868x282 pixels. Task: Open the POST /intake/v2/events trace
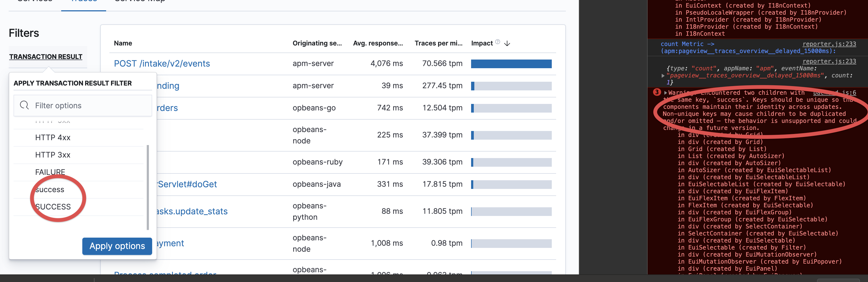click(162, 63)
